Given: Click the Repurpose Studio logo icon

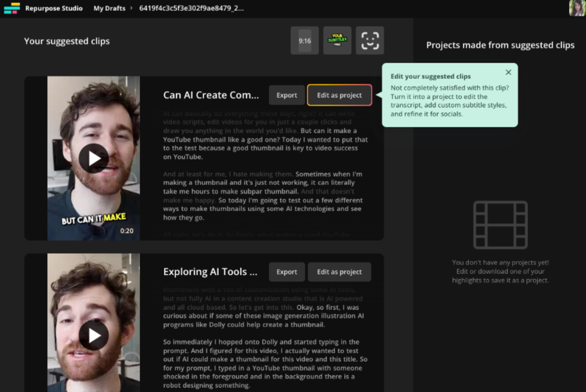Looking at the screenshot, I should pos(12,8).
